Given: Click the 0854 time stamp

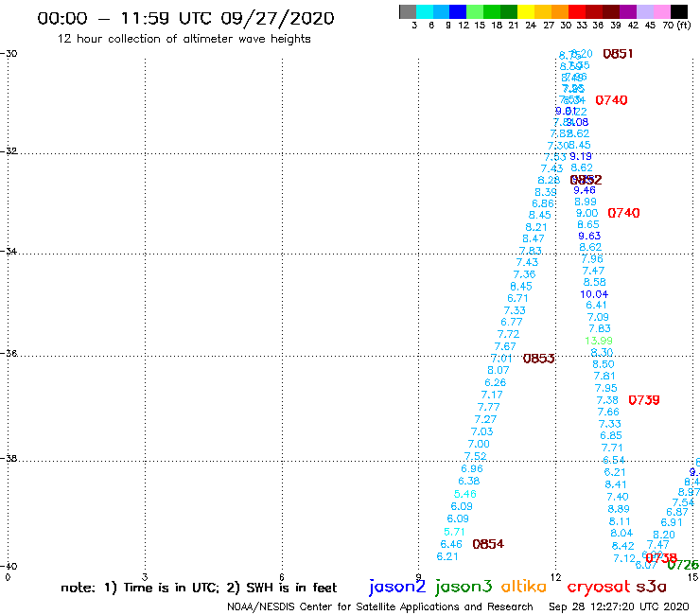Looking at the screenshot, I should pos(488,544).
